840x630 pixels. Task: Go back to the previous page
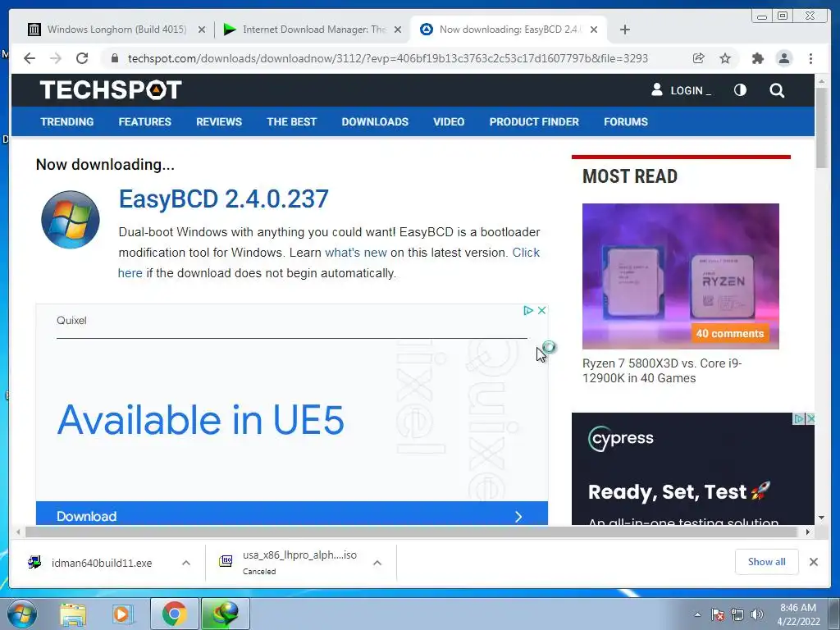coord(30,58)
